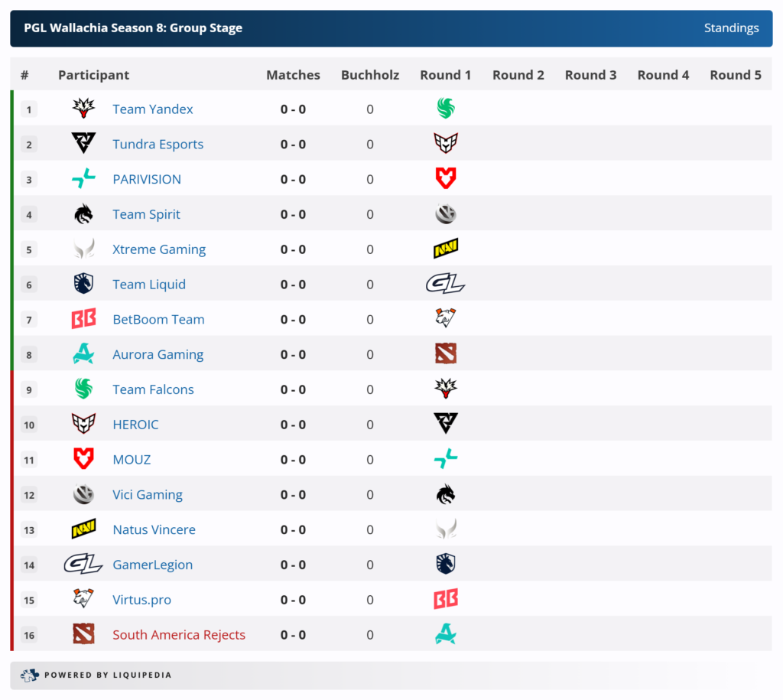Select the Vici Gaming team name
This screenshot has width=783, height=700.
click(x=148, y=494)
